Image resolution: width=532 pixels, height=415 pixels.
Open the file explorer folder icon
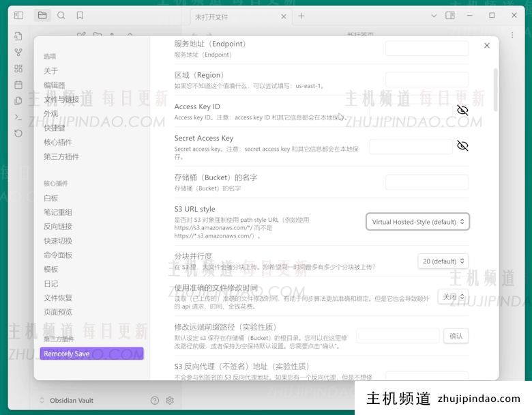pyautogui.click(x=42, y=15)
